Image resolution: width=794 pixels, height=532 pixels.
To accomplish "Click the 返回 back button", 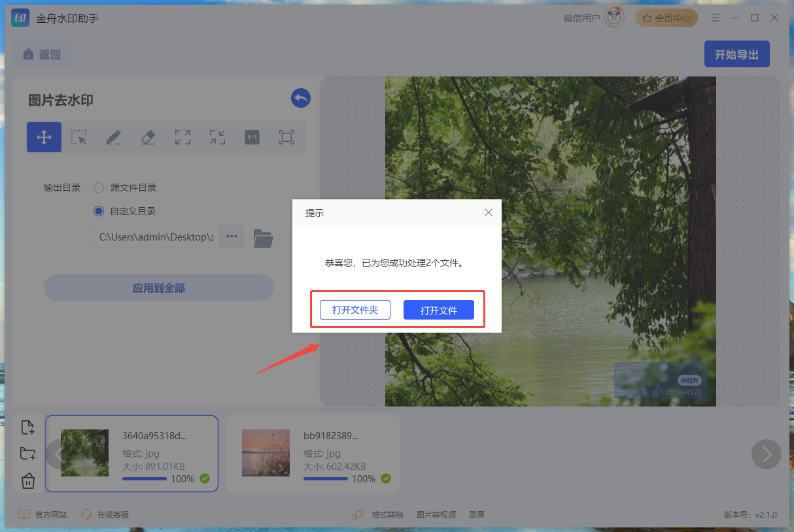I will (43, 54).
